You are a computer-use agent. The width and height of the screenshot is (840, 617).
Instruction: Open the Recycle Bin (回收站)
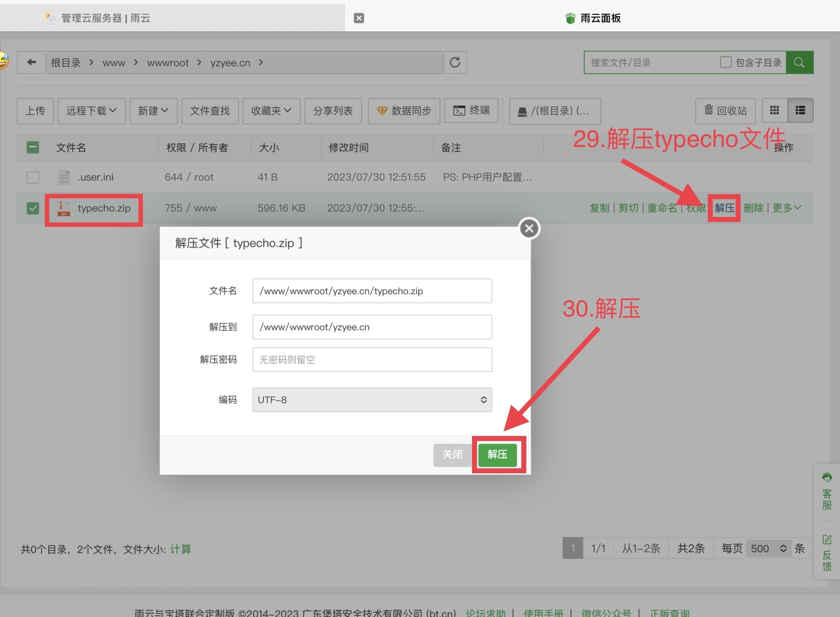pyautogui.click(x=725, y=111)
